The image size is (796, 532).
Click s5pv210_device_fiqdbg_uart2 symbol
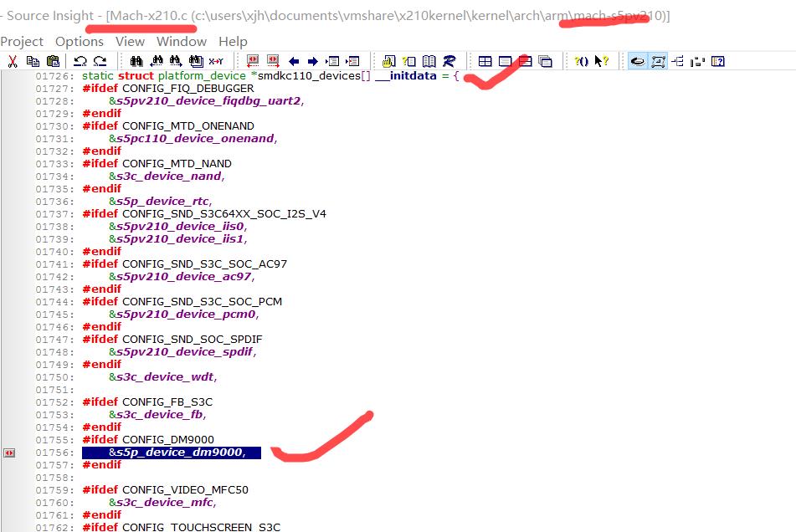(x=208, y=101)
